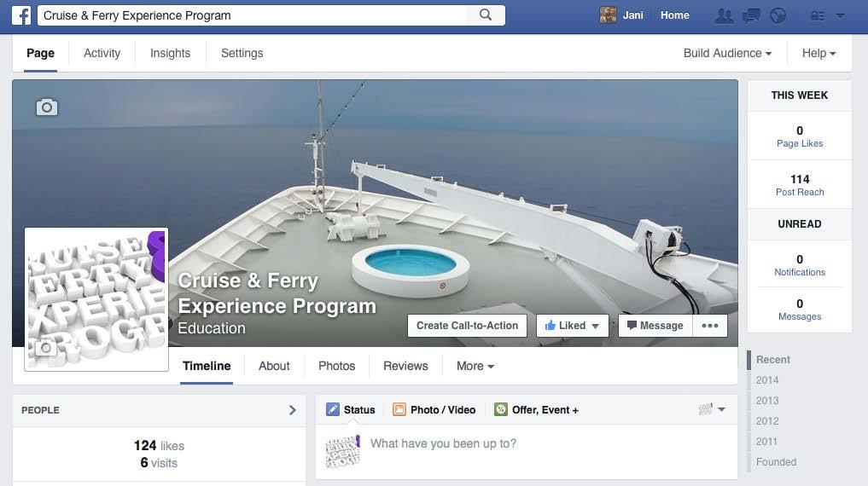Image resolution: width=868 pixels, height=486 pixels.
Task: Open the Insights tab
Action: pos(170,53)
